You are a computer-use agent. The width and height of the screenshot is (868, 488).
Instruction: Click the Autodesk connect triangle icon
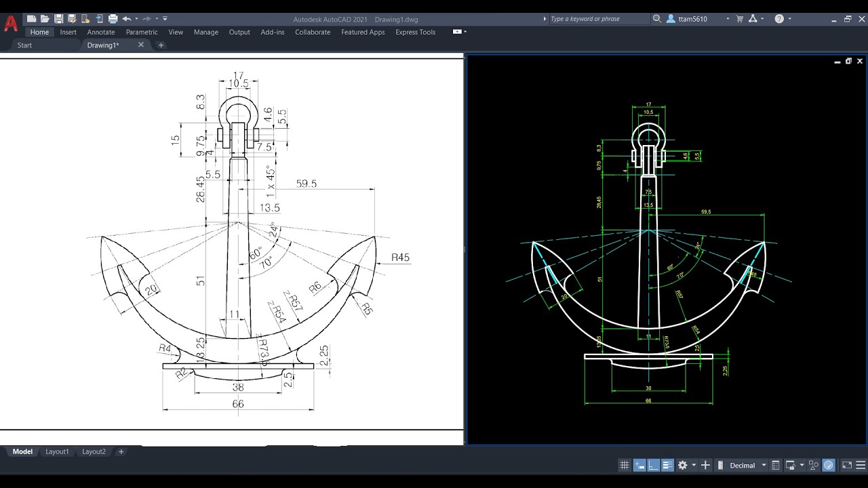753,19
